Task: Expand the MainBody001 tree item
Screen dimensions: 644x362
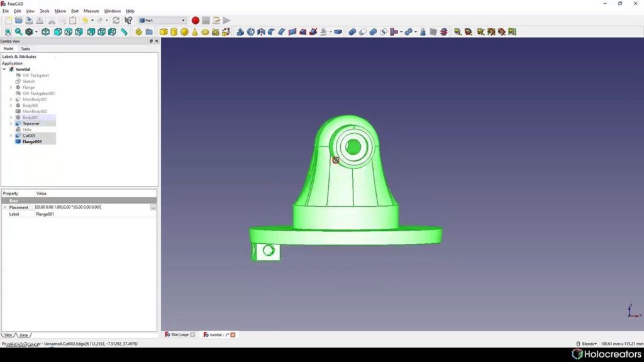Action: click(x=11, y=99)
